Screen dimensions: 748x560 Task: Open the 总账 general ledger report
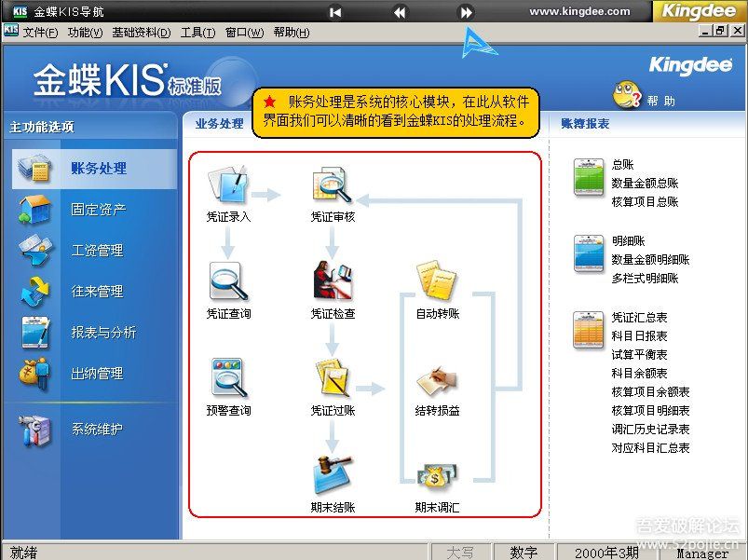tap(621, 165)
